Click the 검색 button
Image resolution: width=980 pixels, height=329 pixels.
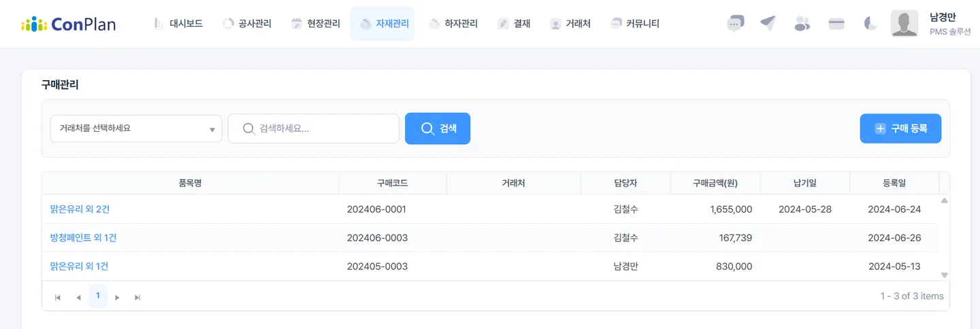coord(438,128)
